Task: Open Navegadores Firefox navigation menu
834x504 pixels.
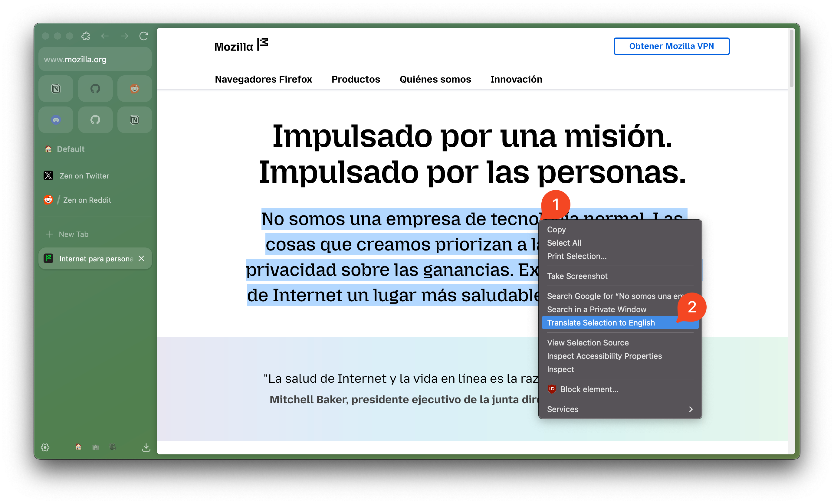Action: [263, 79]
